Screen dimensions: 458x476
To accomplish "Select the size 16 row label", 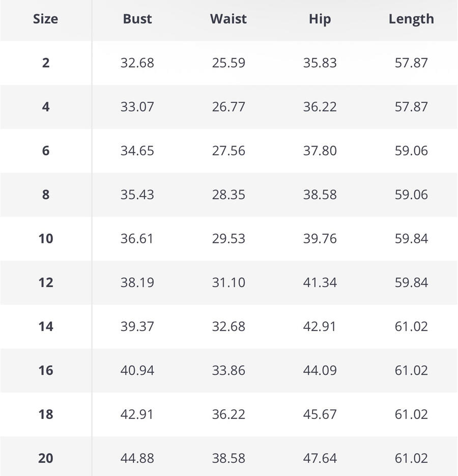I will coord(46,370).
